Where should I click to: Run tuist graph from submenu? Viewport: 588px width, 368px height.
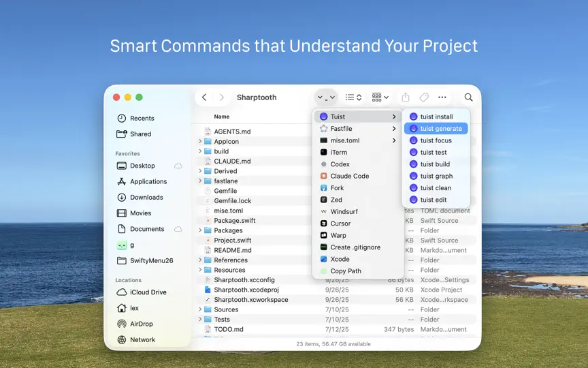tap(436, 176)
